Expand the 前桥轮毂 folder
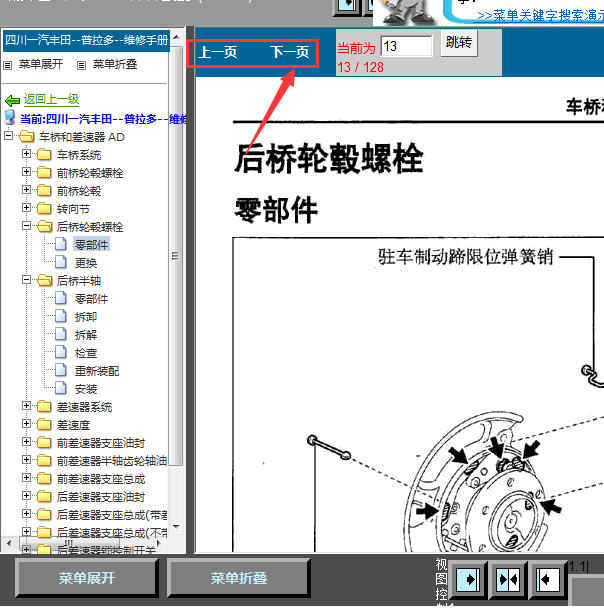The width and height of the screenshot is (604, 611). [x=26, y=190]
